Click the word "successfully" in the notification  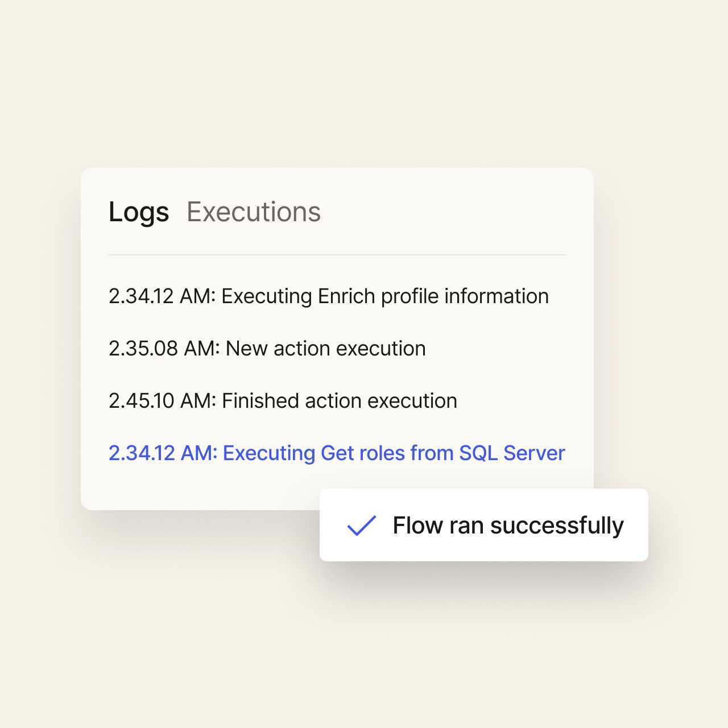pyautogui.click(x=557, y=526)
